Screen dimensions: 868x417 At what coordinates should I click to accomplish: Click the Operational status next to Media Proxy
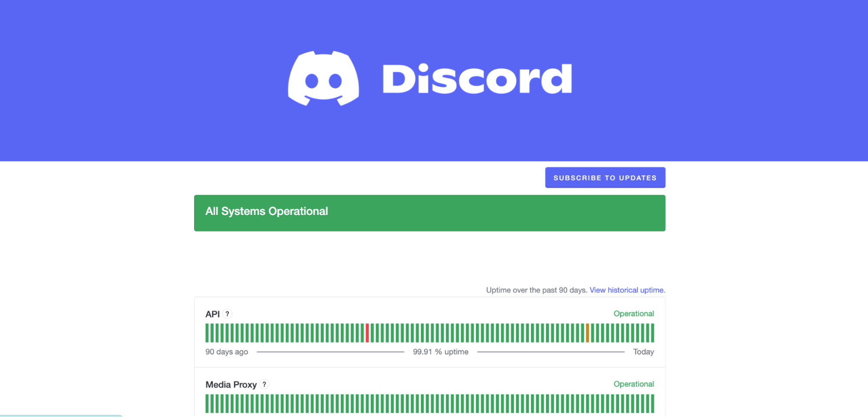634,384
